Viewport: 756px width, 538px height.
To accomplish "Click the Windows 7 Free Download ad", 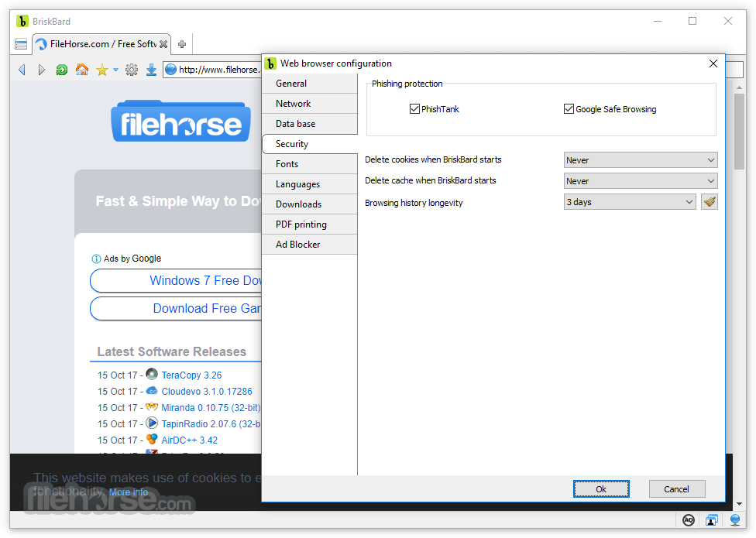I will tap(176, 281).
